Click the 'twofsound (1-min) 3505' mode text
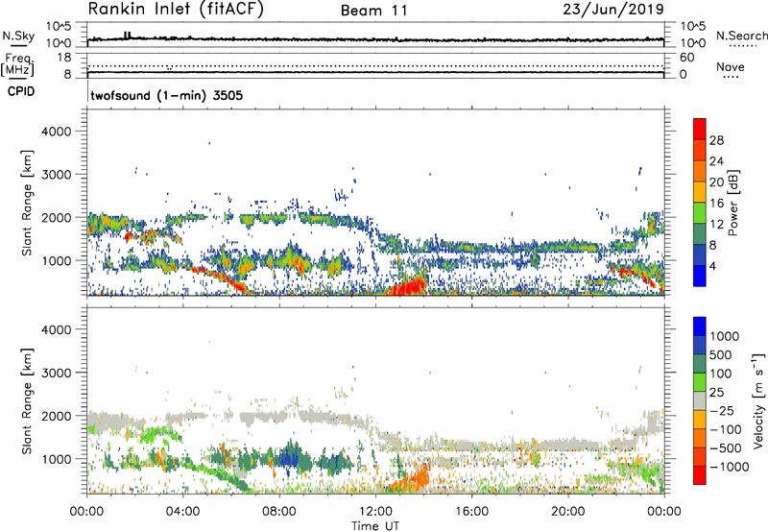The image size is (768, 532). pyautogui.click(x=166, y=95)
